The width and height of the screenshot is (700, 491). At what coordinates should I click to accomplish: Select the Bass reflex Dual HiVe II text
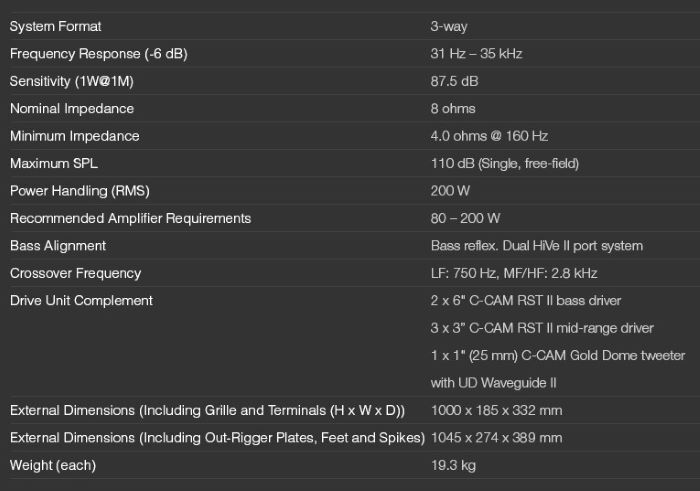(x=536, y=245)
